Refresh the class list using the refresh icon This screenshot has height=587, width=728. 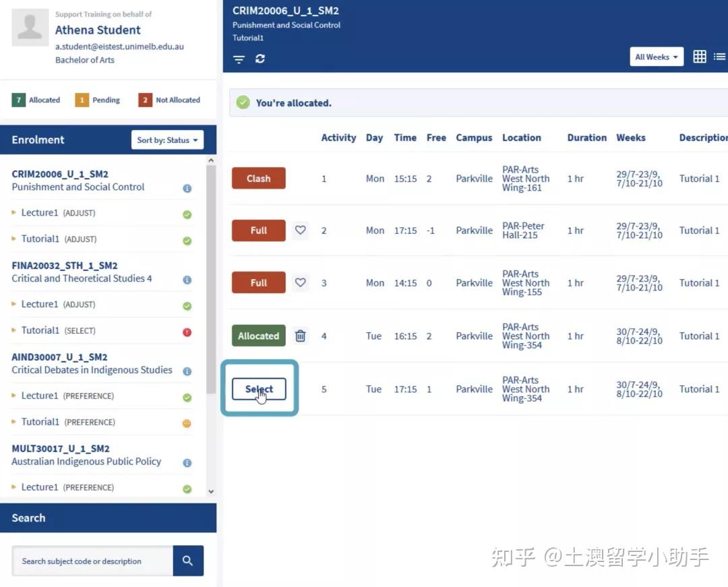pyautogui.click(x=260, y=59)
